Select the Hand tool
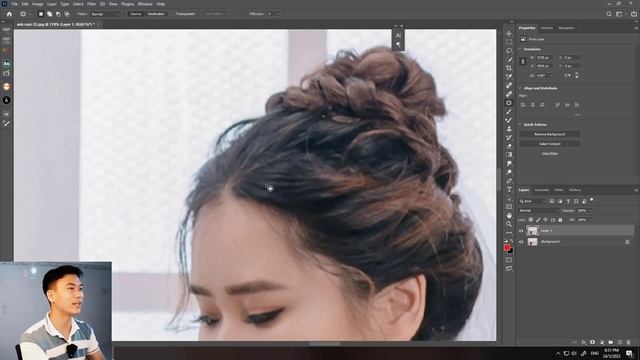Viewport: 640px width, 360px height. tap(509, 215)
